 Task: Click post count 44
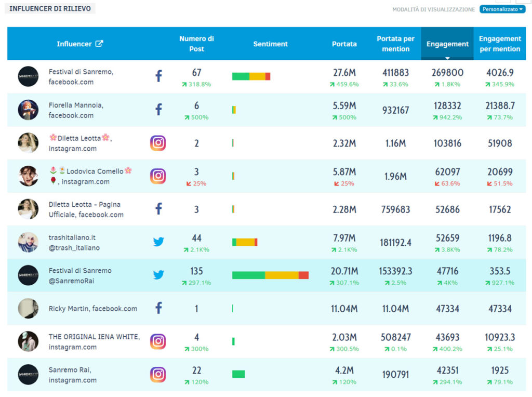196,238
